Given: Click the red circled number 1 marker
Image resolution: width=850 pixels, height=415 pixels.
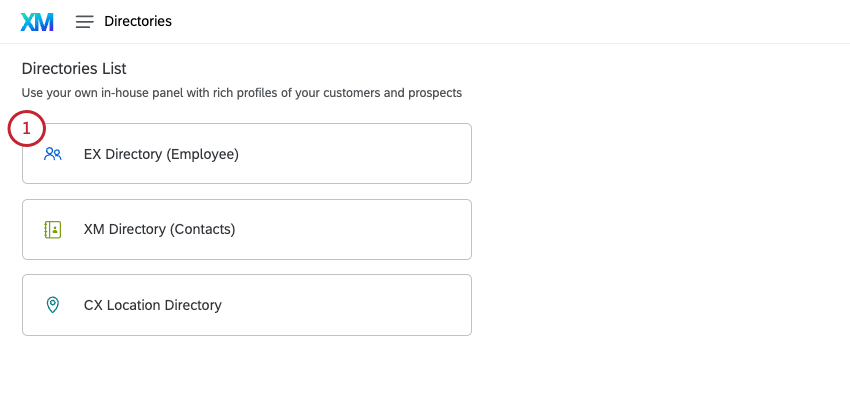Looking at the screenshot, I should pyautogui.click(x=27, y=129).
